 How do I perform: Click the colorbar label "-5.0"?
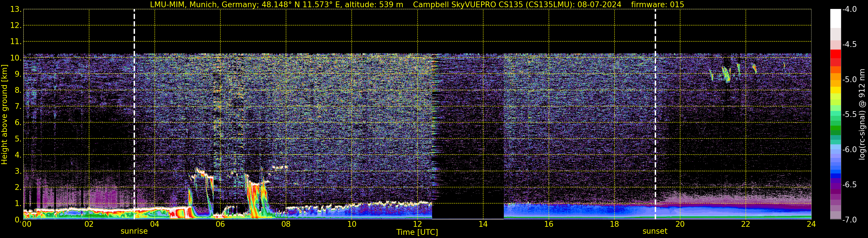(x=849, y=79)
